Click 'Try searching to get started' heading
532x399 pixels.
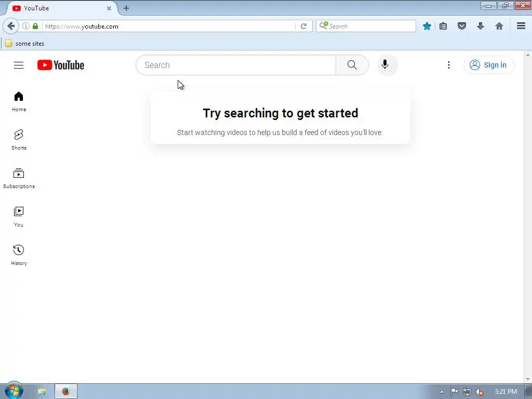click(x=280, y=113)
